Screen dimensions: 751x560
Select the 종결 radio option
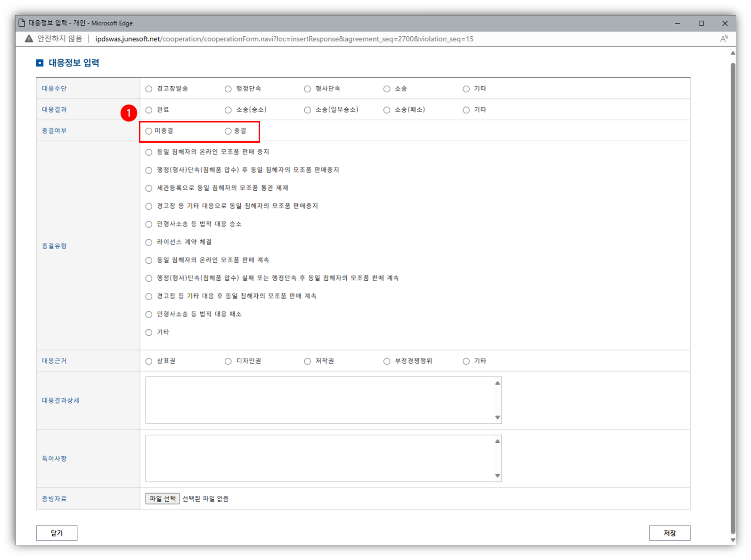[x=228, y=131]
